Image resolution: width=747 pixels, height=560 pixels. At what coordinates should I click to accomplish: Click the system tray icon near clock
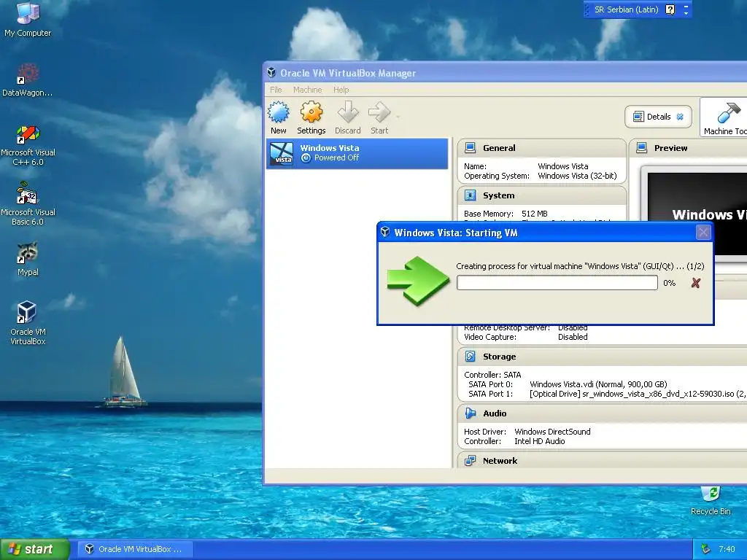click(x=706, y=549)
